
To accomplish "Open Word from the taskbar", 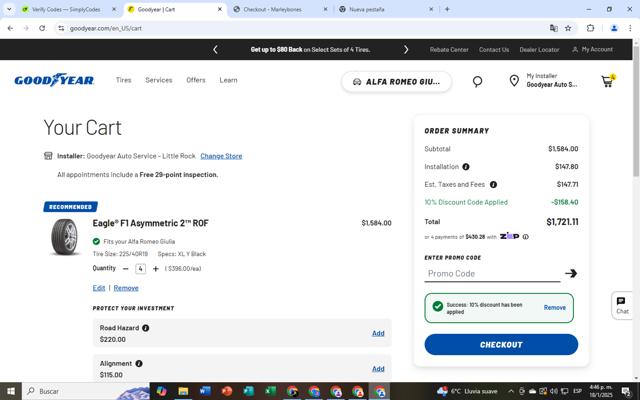I will click(205, 391).
